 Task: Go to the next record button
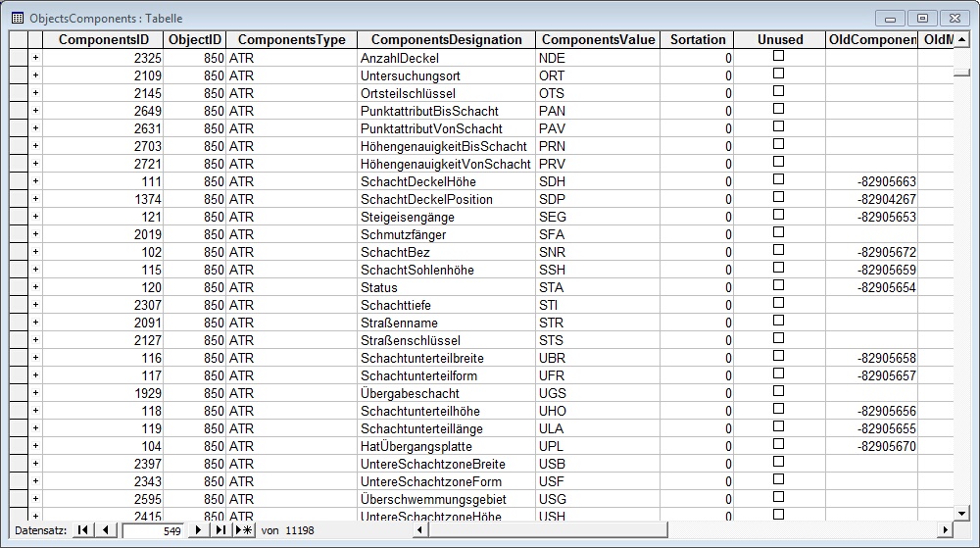(199, 530)
